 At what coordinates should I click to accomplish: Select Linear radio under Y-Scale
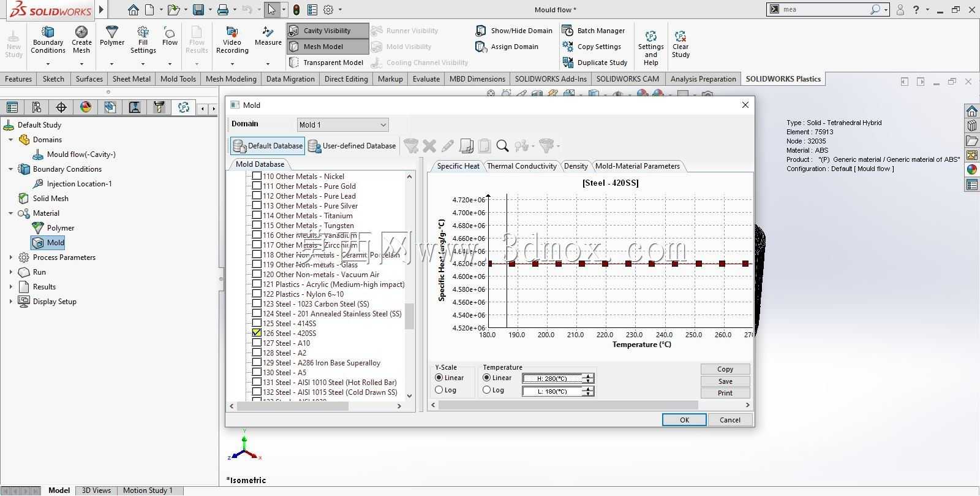point(439,378)
